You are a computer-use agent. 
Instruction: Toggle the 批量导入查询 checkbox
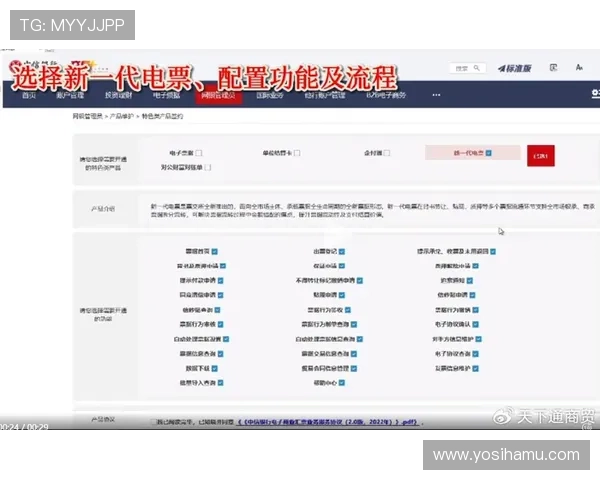(x=221, y=383)
